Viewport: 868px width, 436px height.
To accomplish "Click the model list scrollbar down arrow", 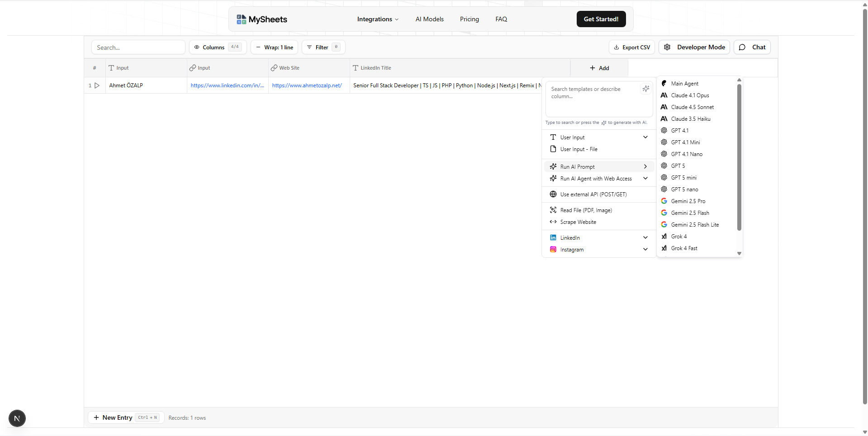I will (x=739, y=253).
